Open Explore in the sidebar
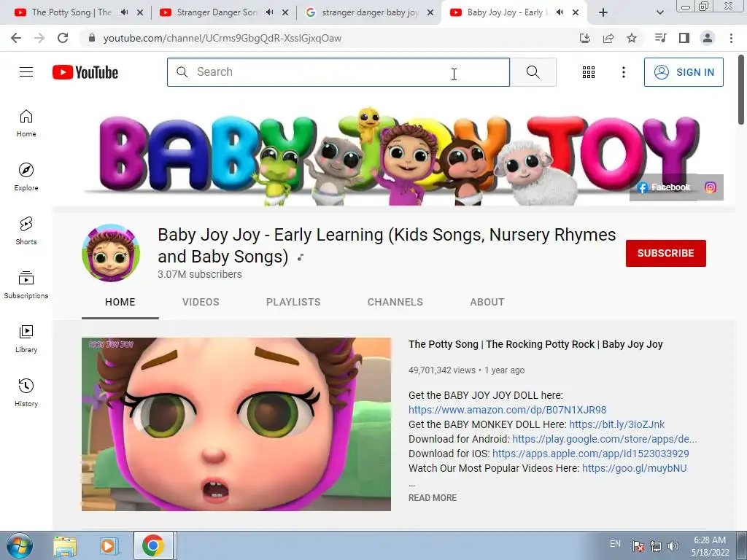The image size is (747, 560). pos(26,177)
